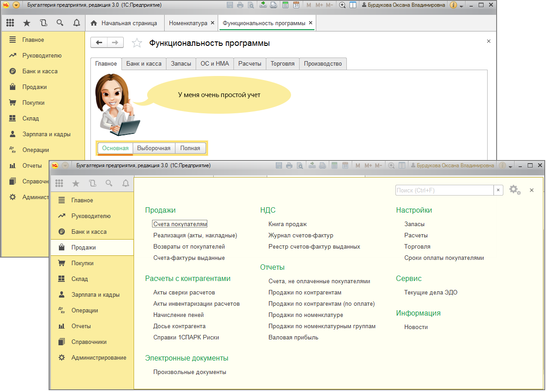Image resolution: width=547 pixels, height=392 pixels.
Task: Open Реализация (акты, накладные)
Action: (195, 235)
